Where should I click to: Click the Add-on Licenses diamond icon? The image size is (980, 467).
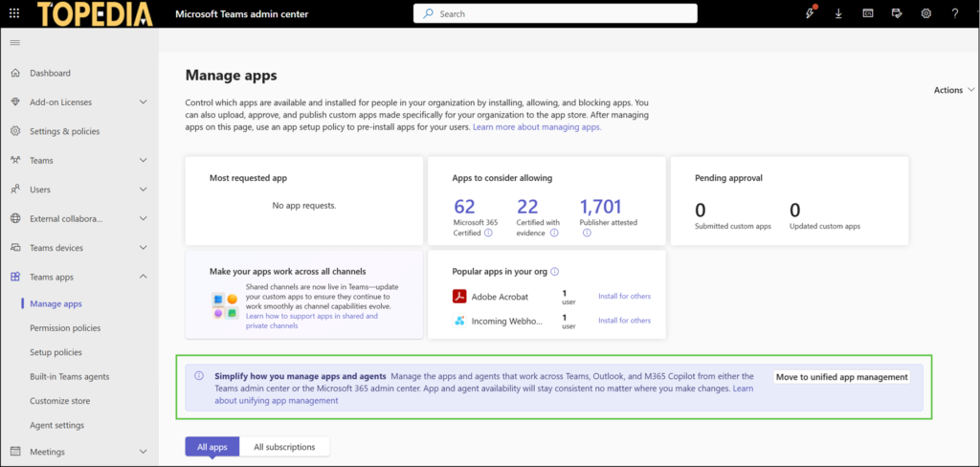[15, 101]
